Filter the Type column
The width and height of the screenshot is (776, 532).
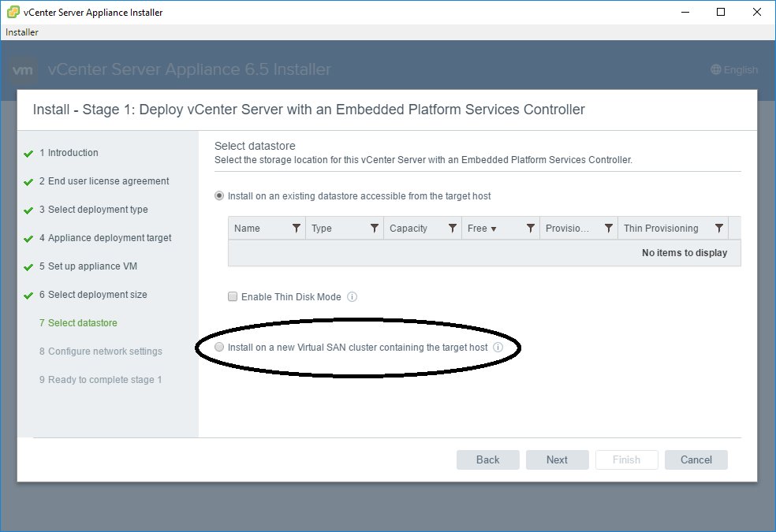pyautogui.click(x=375, y=228)
